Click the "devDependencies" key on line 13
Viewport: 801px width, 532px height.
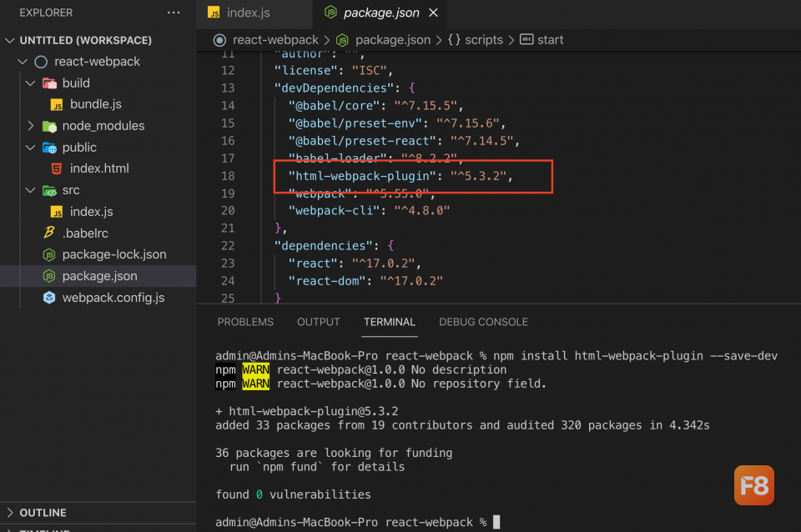tap(334, 88)
